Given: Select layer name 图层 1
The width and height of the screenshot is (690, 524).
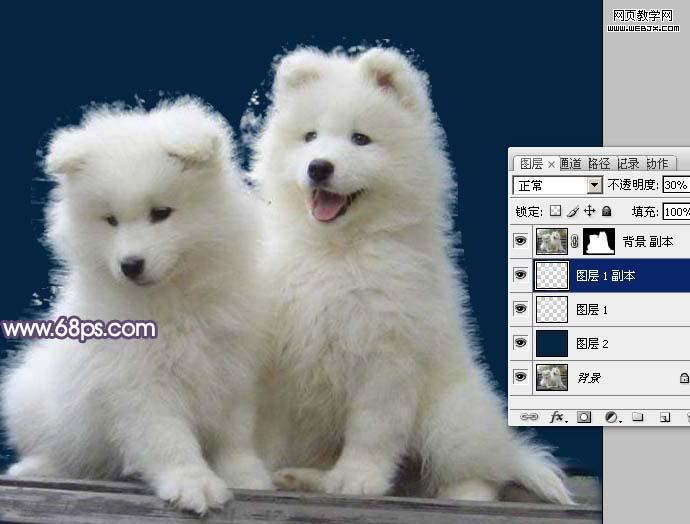Looking at the screenshot, I should tap(592, 310).
